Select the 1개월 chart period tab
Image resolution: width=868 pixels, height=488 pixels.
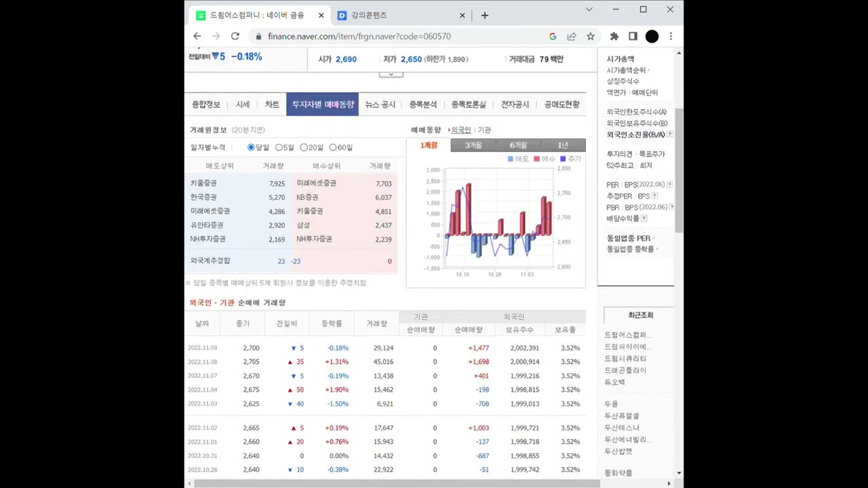pyautogui.click(x=429, y=145)
